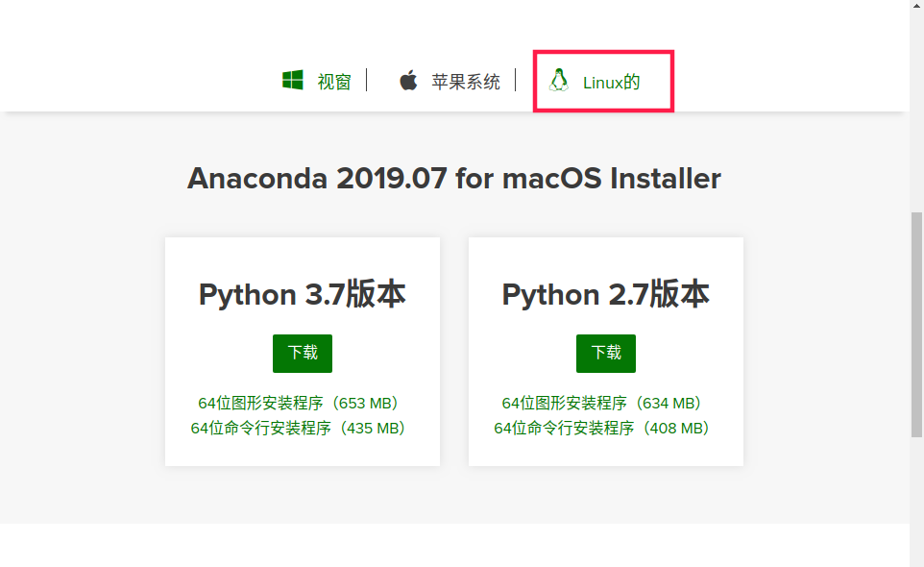Open 64位图形安装程序 (634 MB) link
The width and height of the screenshot is (924, 567).
tap(602, 404)
